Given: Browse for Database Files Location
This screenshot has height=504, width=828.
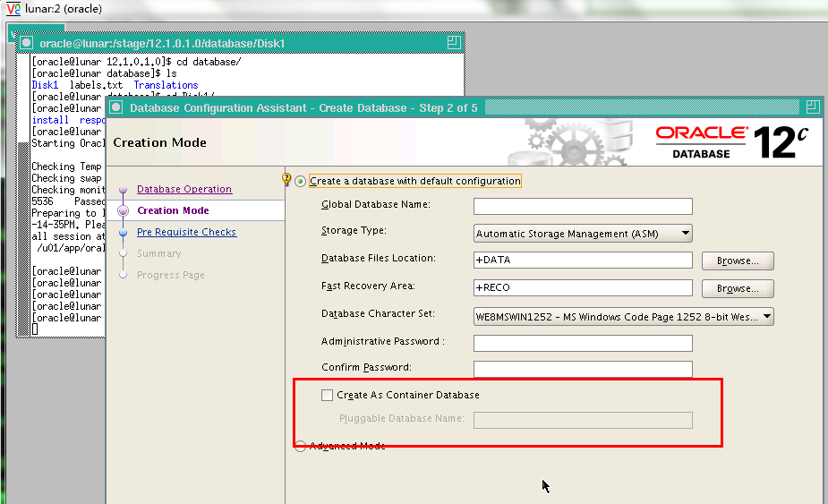Looking at the screenshot, I should point(738,261).
